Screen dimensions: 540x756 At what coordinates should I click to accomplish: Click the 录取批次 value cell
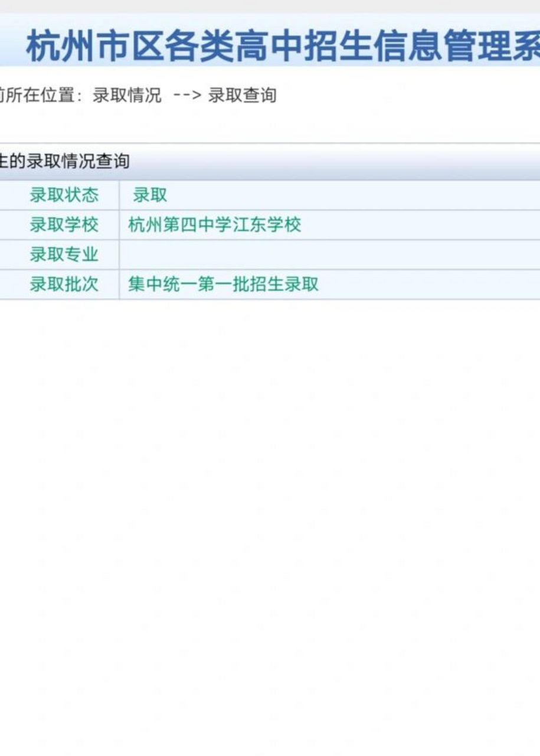(384, 283)
